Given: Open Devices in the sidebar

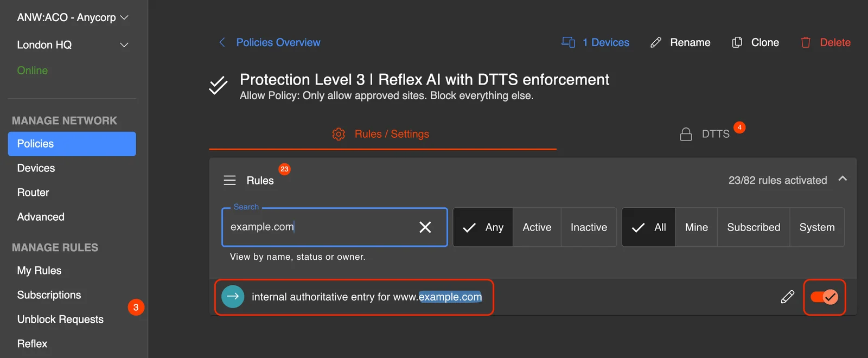Looking at the screenshot, I should [72, 168].
